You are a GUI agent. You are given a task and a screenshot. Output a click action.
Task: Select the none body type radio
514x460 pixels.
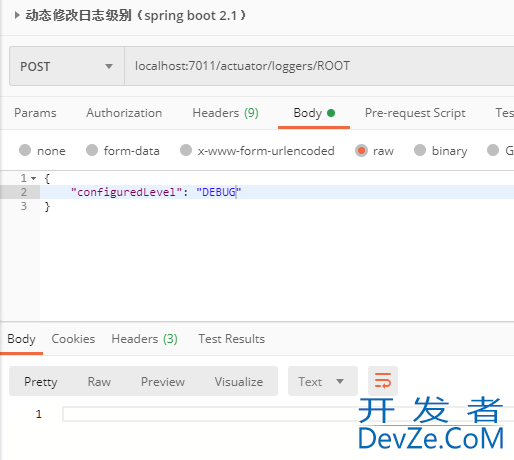pyautogui.click(x=25, y=150)
